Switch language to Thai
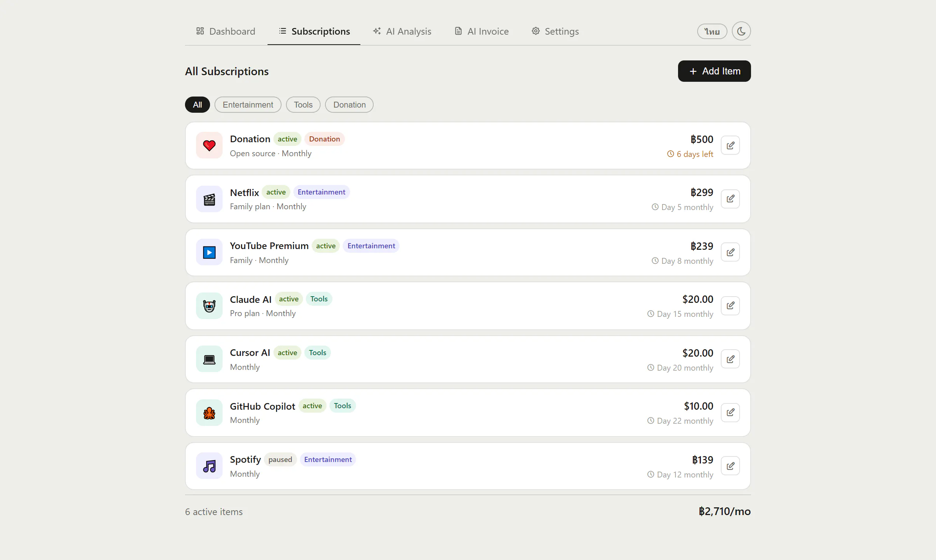 pyautogui.click(x=712, y=31)
